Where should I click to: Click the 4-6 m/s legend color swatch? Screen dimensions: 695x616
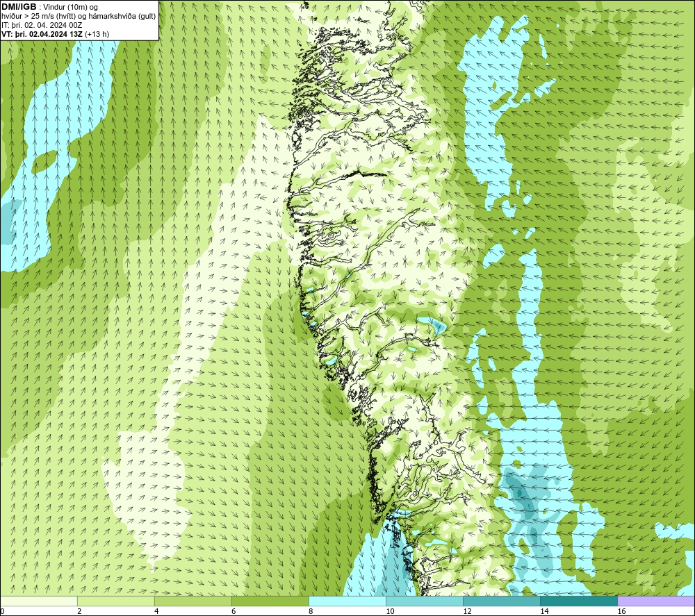193,601
